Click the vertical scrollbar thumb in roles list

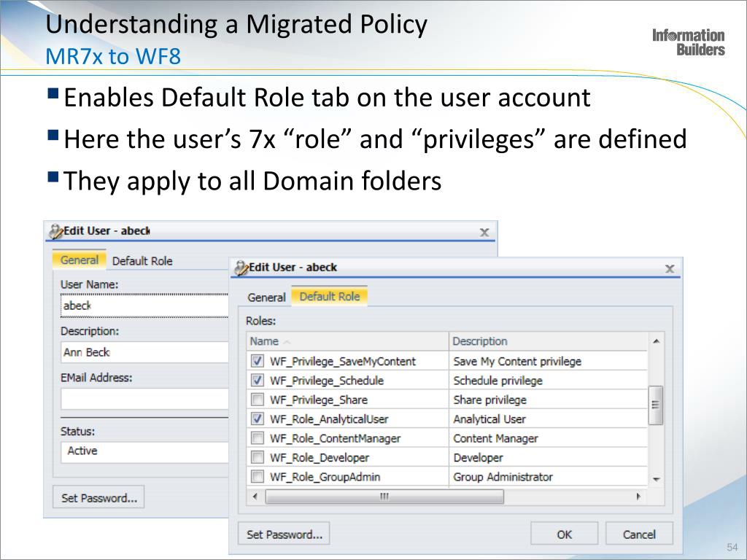[x=656, y=405]
